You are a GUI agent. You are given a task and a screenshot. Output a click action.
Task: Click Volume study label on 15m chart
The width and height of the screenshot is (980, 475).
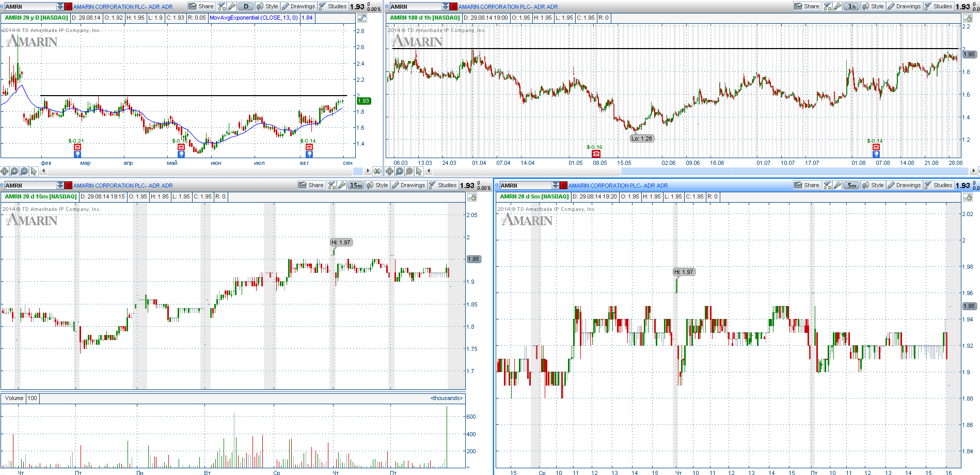coord(14,398)
